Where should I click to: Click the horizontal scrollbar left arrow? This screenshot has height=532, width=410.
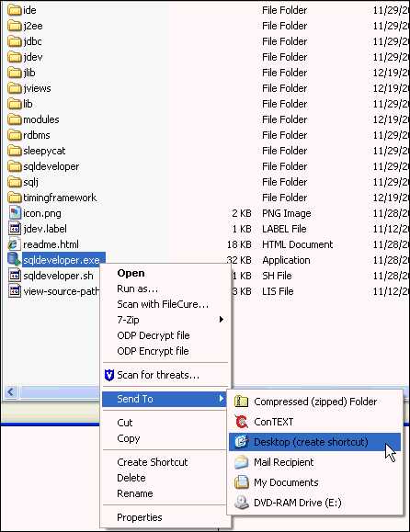click(x=11, y=392)
